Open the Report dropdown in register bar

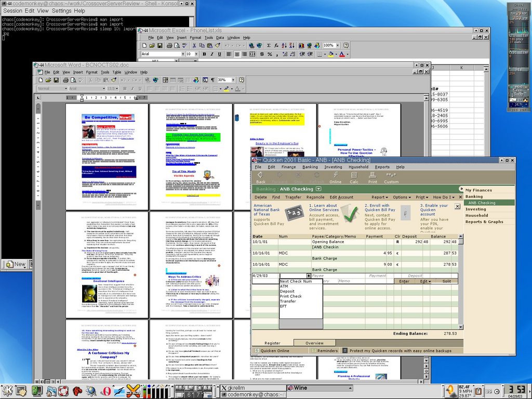(379, 197)
